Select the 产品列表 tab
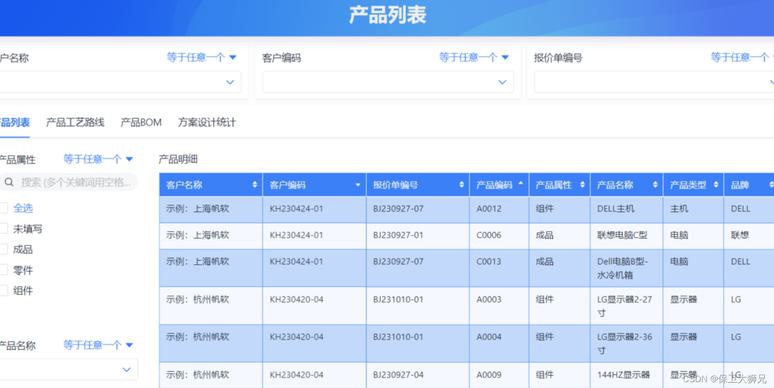 point(15,122)
